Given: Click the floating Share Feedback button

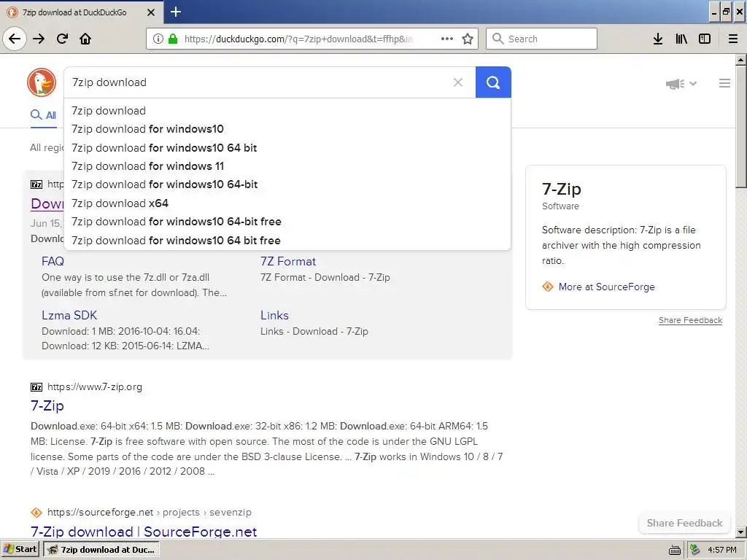Looking at the screenshot, I should point(684,523).
